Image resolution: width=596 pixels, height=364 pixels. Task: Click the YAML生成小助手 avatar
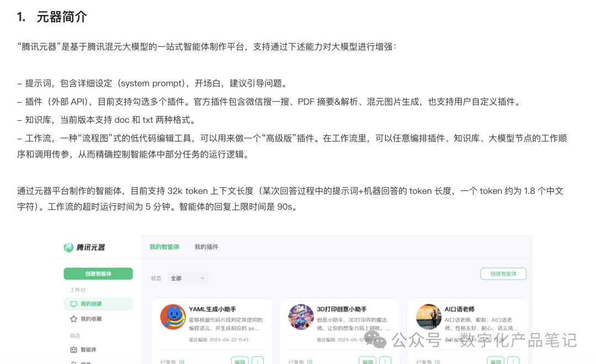pyautogui.click(x=173, y=317)
